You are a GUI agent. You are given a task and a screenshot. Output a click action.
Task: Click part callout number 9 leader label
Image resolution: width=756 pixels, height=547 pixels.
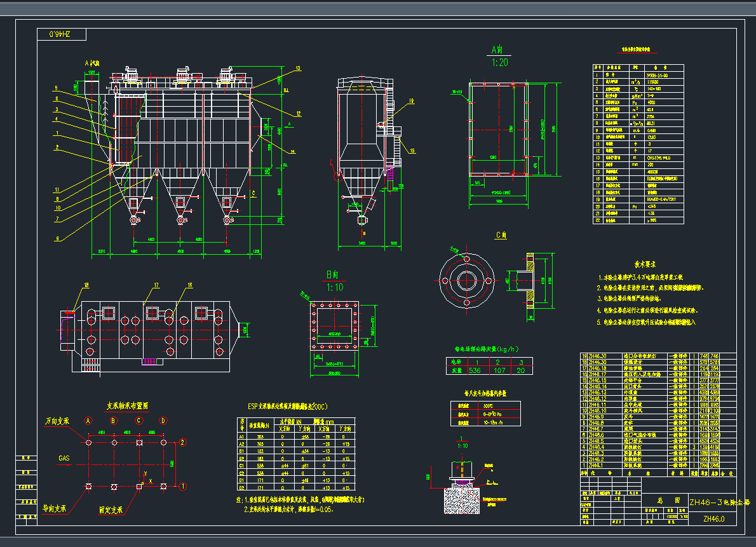(56, 238)
